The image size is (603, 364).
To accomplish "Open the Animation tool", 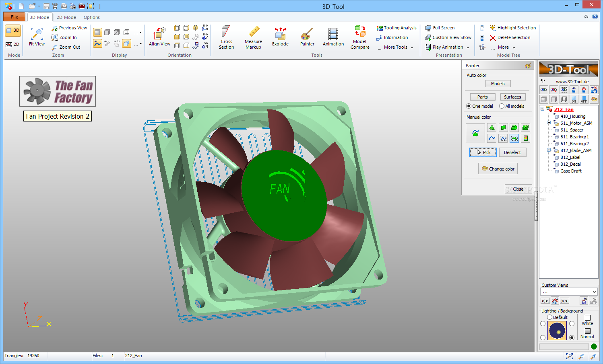I will pyautogui.click(x=333, y=36).
